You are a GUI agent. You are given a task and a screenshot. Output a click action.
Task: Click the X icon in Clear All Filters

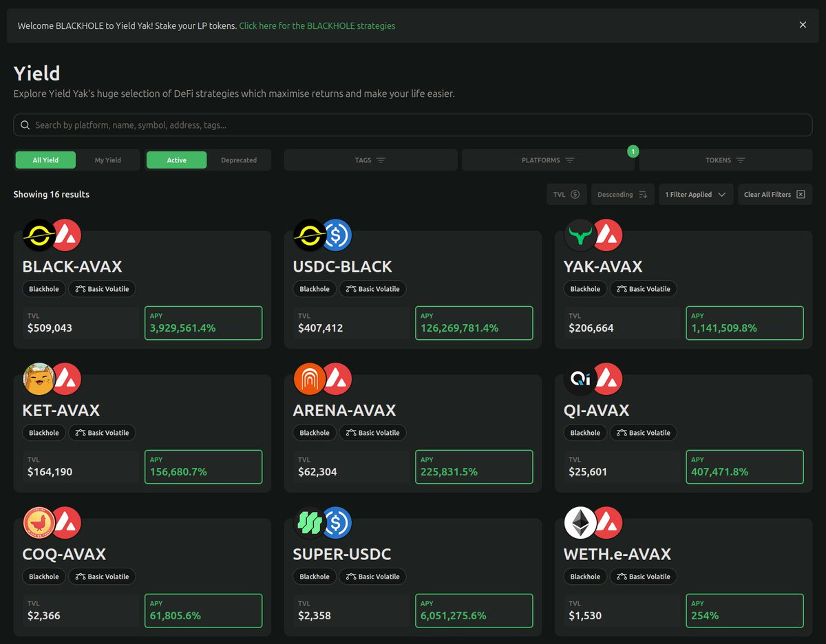[800, 195]
